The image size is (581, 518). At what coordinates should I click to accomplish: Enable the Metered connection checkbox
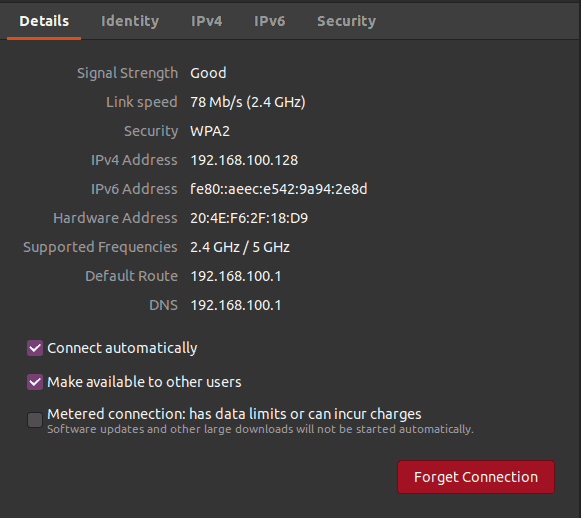(35, 420)
